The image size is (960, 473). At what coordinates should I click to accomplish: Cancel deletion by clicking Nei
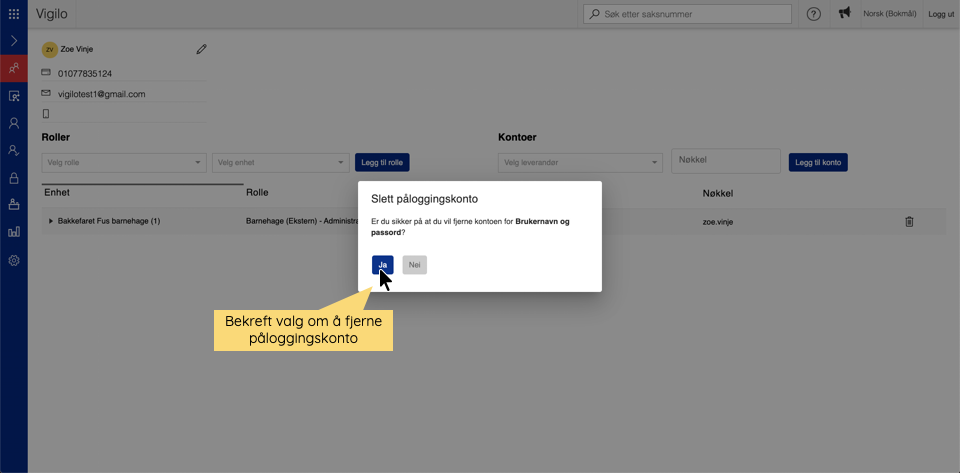(x=414, y=265)
